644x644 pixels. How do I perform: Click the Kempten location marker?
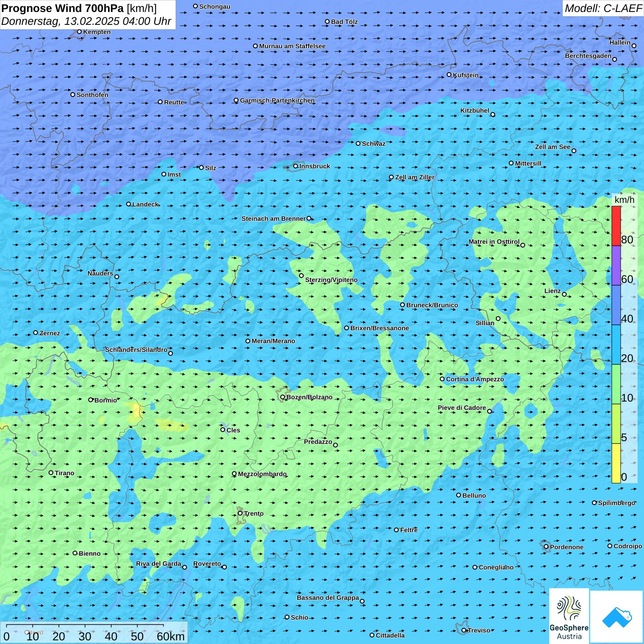click(x=79, y=32)
